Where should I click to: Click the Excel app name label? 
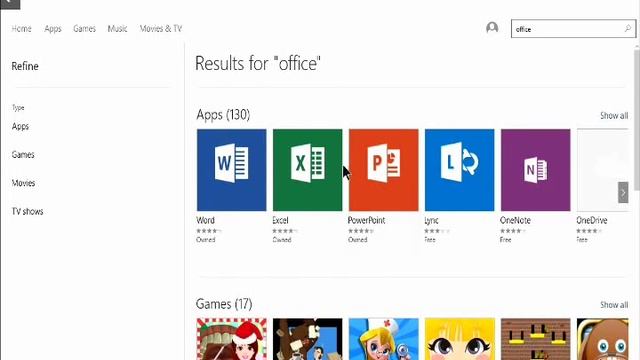coord(280,220)
